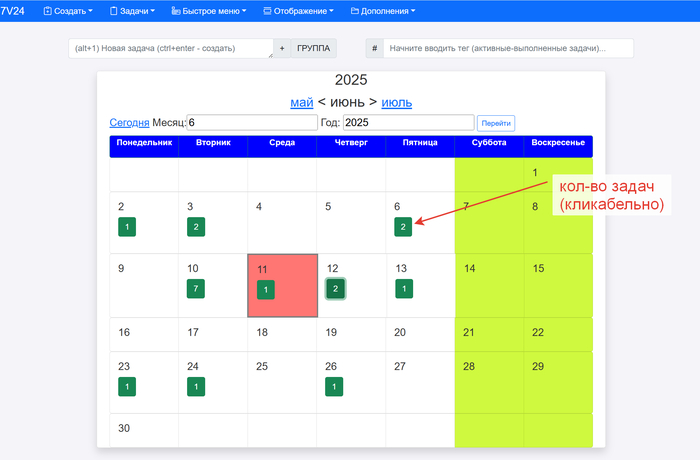Click the 7V24 logo
Image resolution: width=700 pixels, height=460 pixels.
click(x=13, y=11)
